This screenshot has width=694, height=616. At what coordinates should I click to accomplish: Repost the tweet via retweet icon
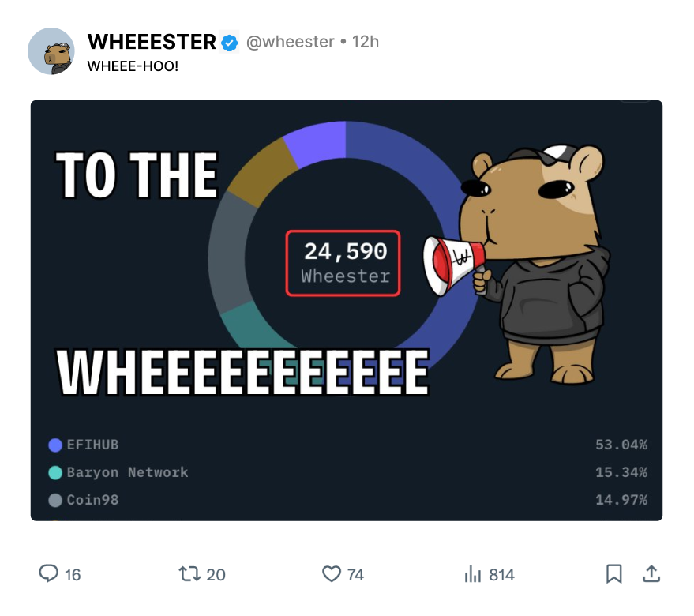pos(189,574)
